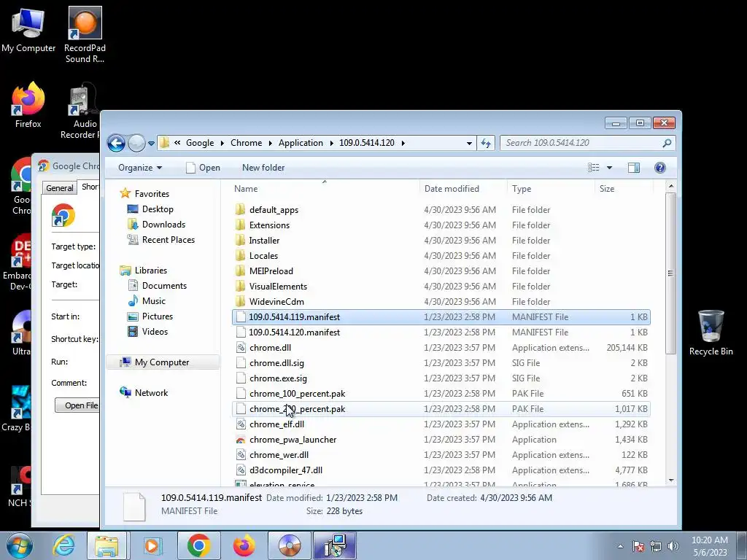Click the Open toolbar button
The width and height of the screenshot is (747, 560).
pyautogui.click(x=203, y=168)
